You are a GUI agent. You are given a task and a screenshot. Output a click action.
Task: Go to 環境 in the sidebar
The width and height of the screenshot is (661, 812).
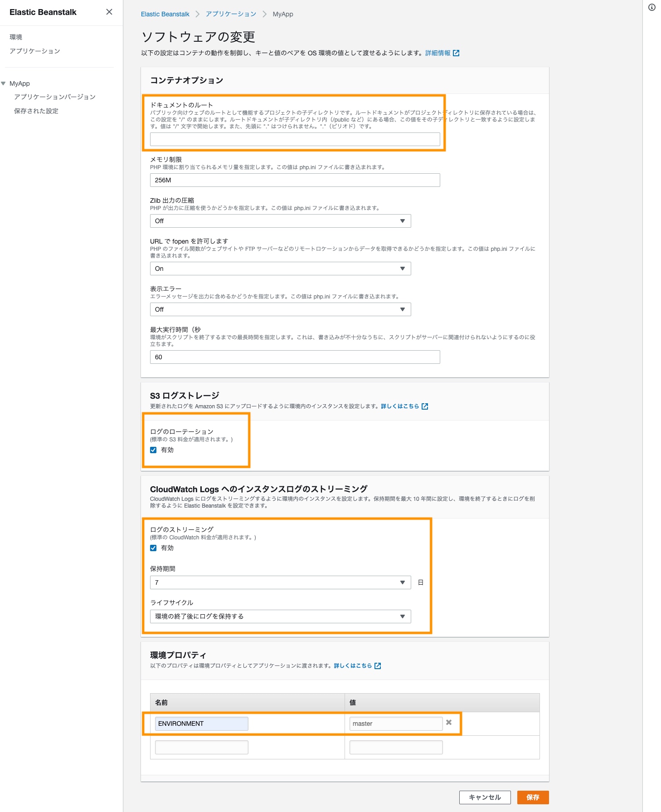[x=16, y=37]
